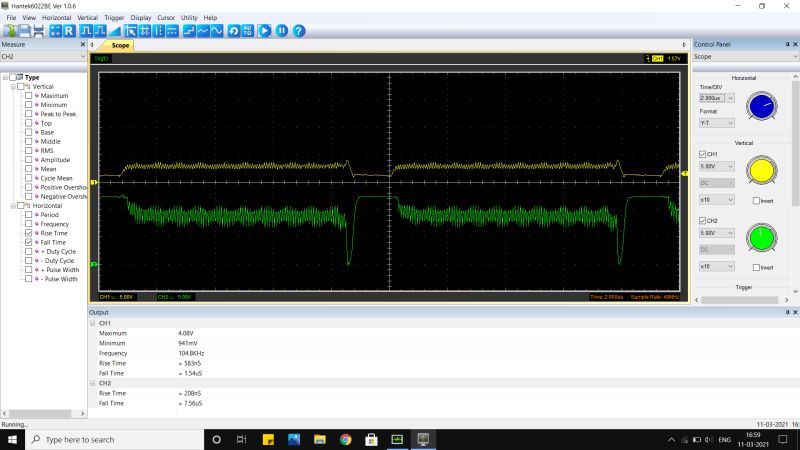Open the Horizontal menu
The height and width of the screenshot is (450, 800).
[x=56, y=17]
